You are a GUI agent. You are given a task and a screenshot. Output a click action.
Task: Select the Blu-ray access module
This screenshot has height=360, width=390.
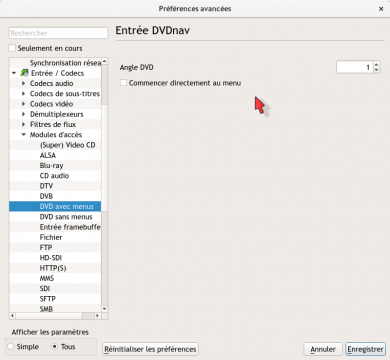click(x=55, y=165)
